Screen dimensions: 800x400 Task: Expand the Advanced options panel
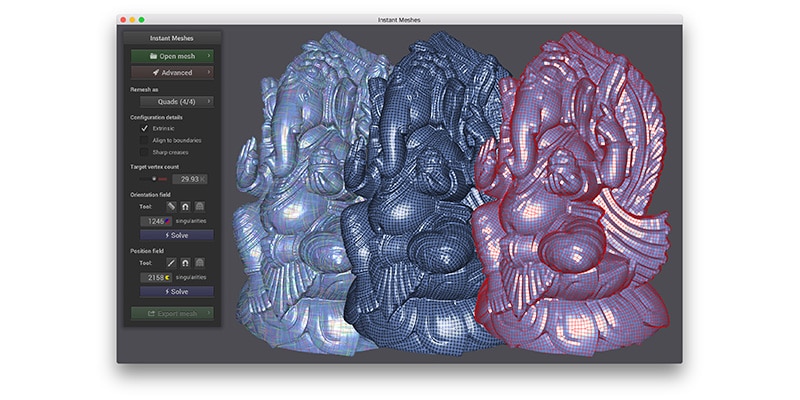click(x=171, y=72)
